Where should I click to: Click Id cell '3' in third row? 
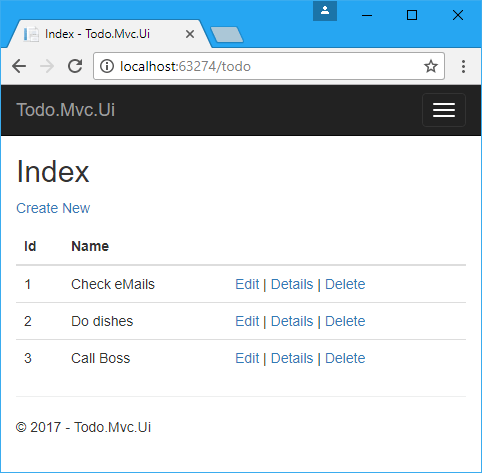coord(28,358)
